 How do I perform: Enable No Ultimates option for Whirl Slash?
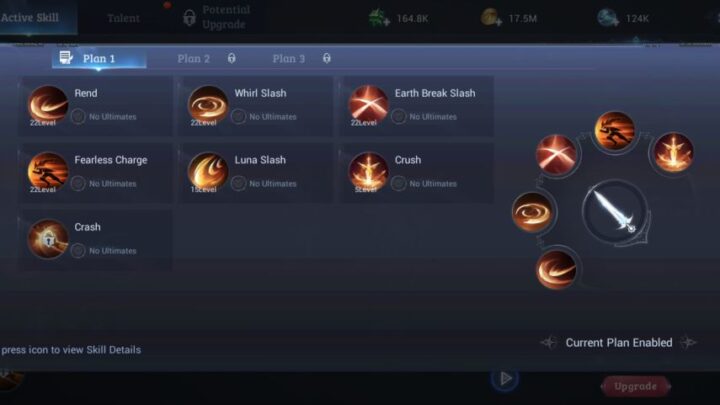tap(238, 117)
